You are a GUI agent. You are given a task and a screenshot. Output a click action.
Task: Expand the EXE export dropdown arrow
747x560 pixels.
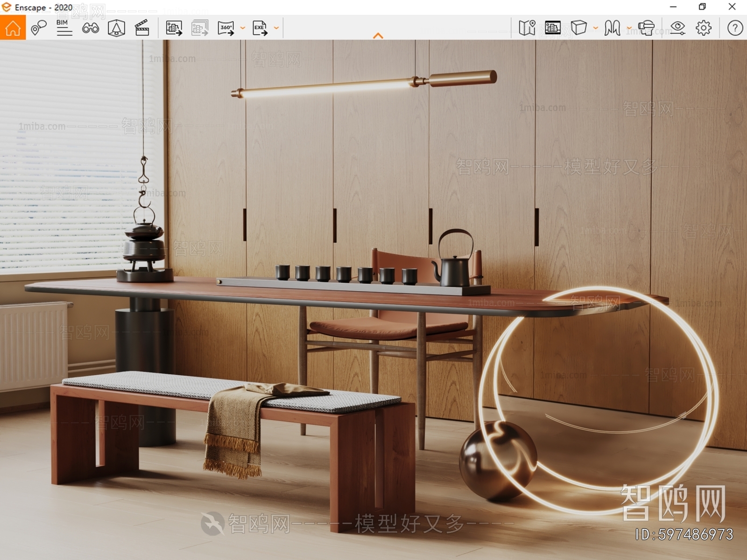276,28
